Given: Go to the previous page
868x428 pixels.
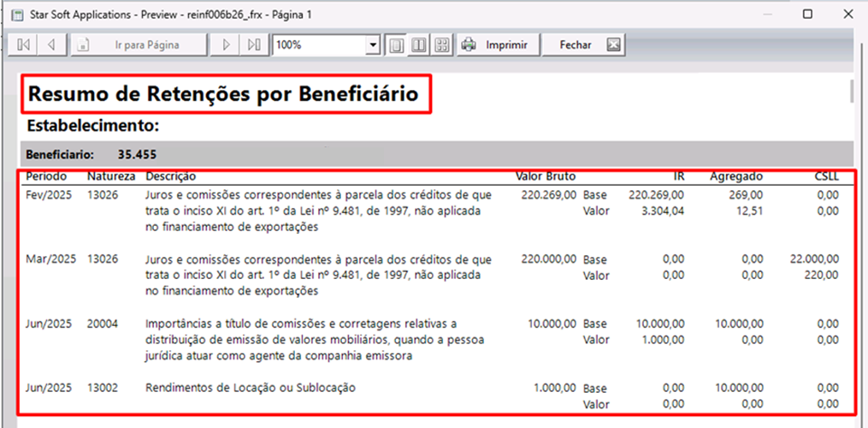Looking at the screenshot, I should pyautogui.click(x=51, y=45).
